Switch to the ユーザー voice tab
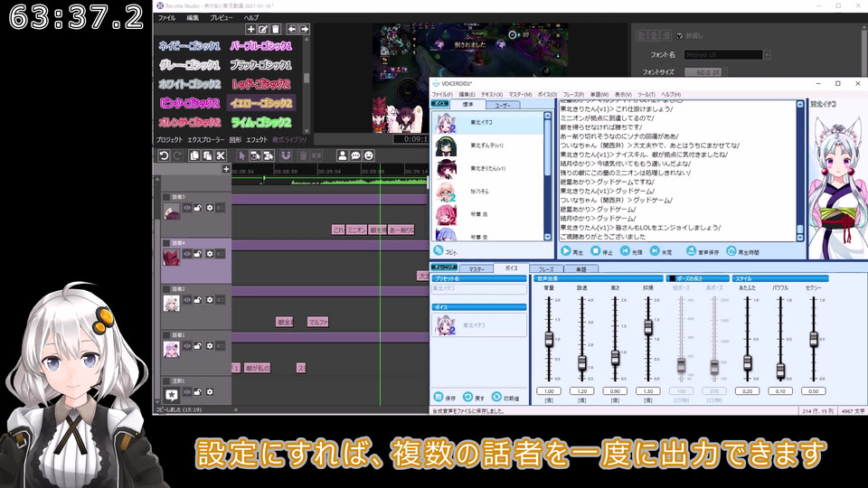Image resolution: width=868 pixels, height=488 pixels. (503, 105)
